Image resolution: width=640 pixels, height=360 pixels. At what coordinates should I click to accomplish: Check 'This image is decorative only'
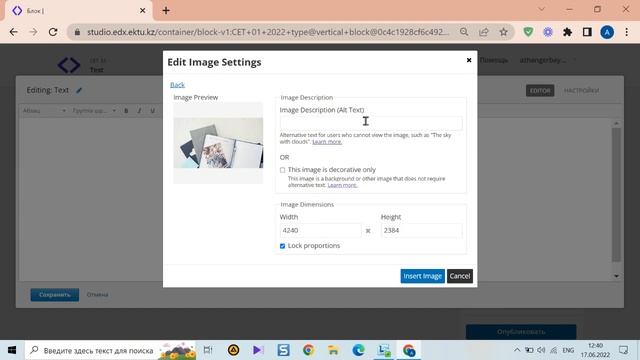click(x=282, y=170)
